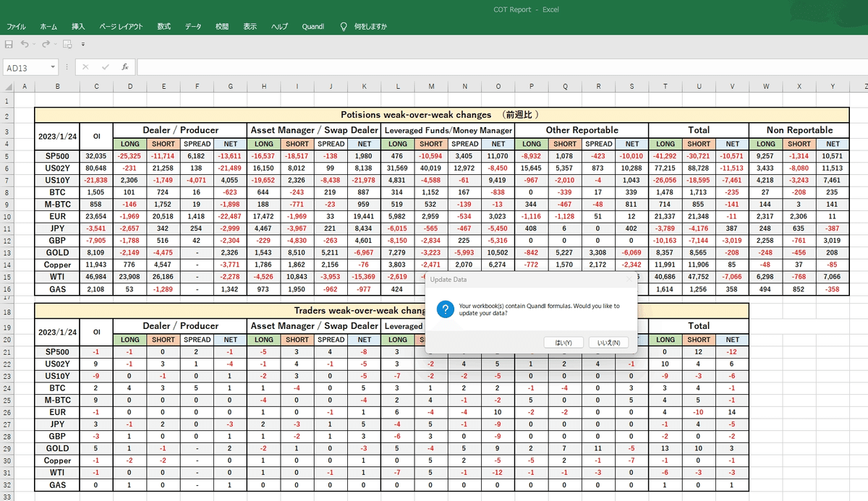The image size is (868, 501).
Task: Open the Undo history dropdown arrow
Action: [x=34, y=44]
